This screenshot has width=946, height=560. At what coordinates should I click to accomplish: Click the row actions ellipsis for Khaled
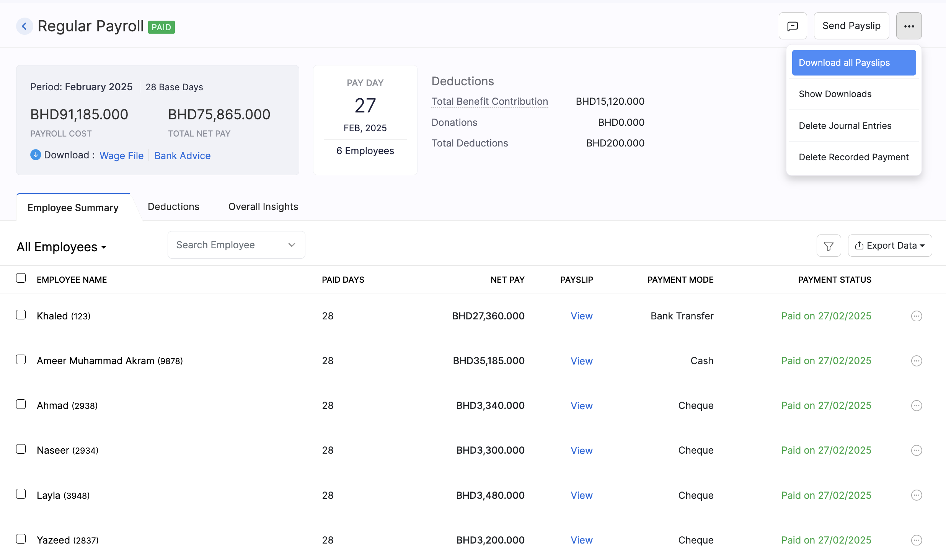point(916,316)
